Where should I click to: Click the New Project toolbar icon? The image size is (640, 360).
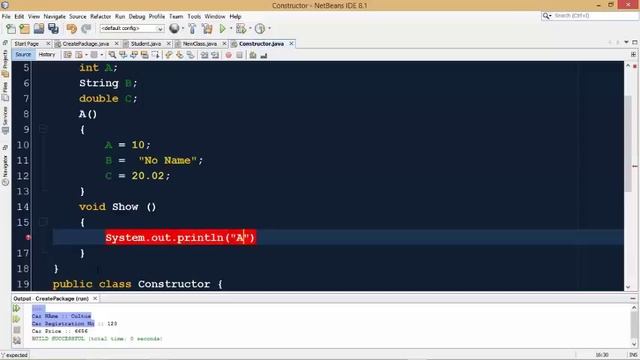click(24, 29)
